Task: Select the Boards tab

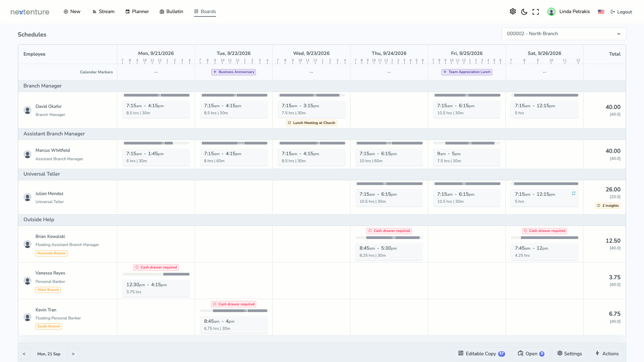Action: click(x=205, y=11)
